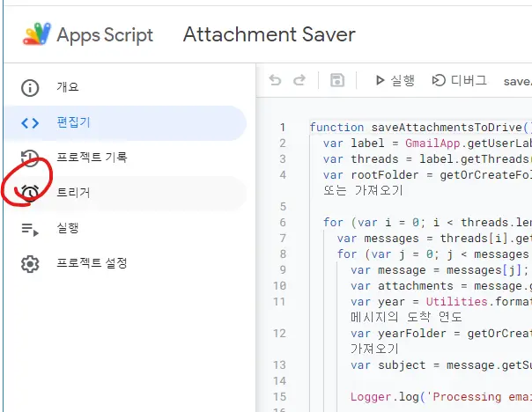This screenshot has height=412, width=532.
Task: Click the Apps Script logo icon
Action: click(x=36, y=35)
